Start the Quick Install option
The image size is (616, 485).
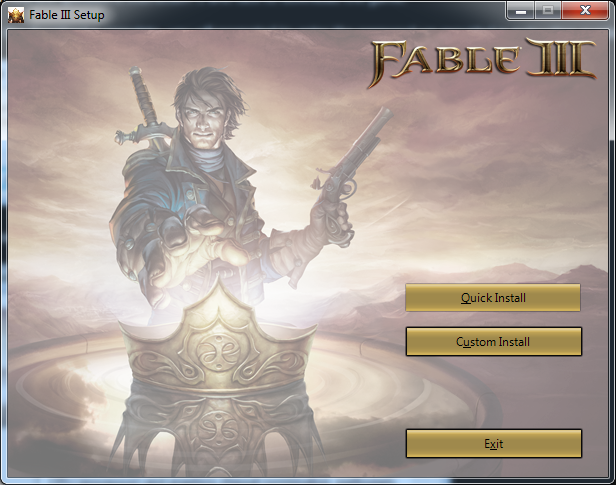coord(493,298)
